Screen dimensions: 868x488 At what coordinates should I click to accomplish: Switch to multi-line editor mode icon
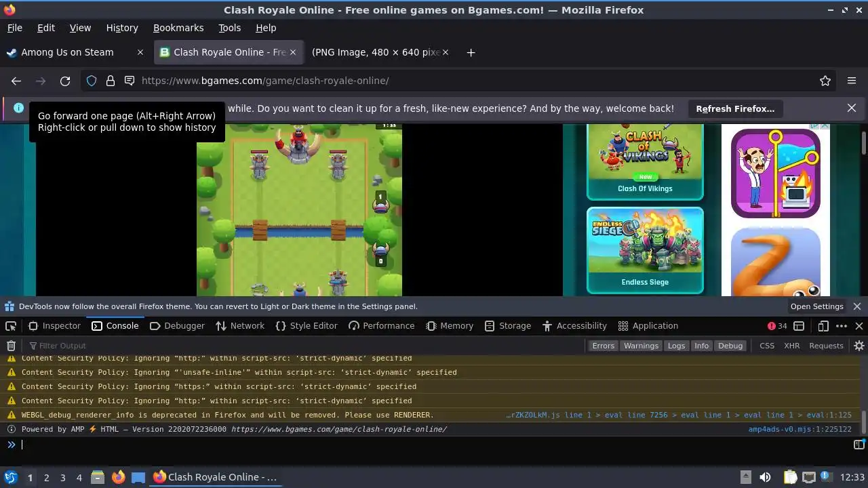[x=859, y=445]
